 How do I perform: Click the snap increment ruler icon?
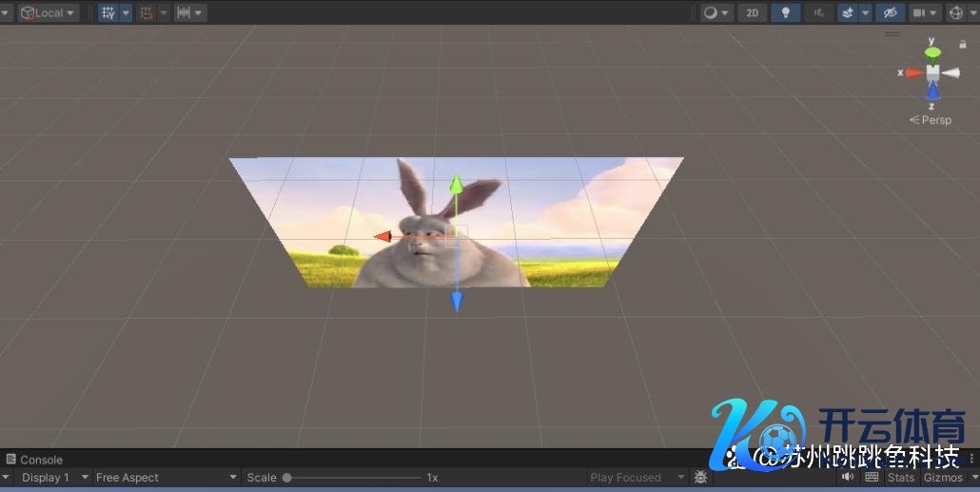(184, 13)
